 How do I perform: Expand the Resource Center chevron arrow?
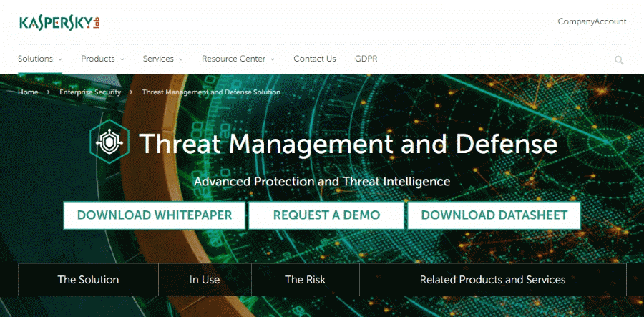click(x=273, y=59)
